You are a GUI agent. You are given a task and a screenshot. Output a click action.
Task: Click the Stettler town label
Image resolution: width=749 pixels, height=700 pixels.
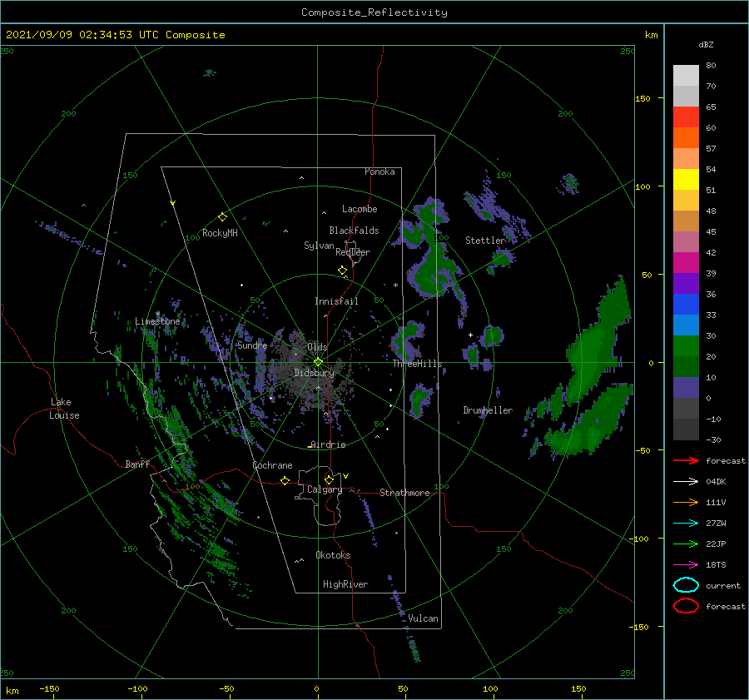[x=485, y=241]
